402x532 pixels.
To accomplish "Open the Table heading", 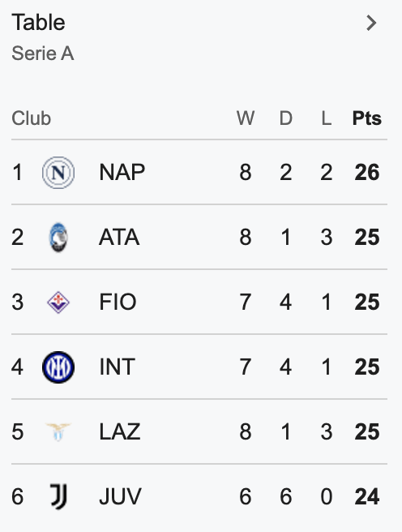I will [38, 23].
